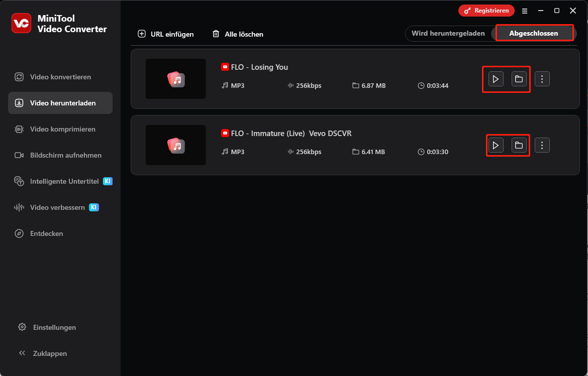Click the title FLO - Losing You
588x376 pixels.
point(259,67)
